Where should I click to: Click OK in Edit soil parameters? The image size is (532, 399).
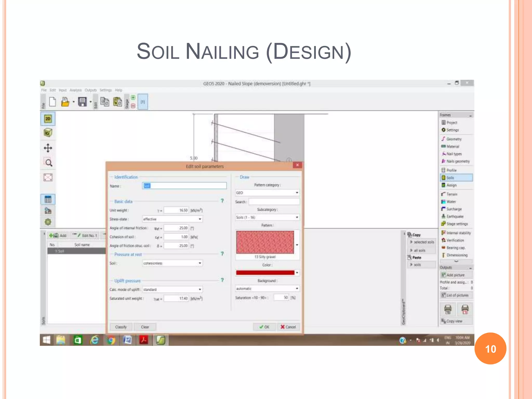pyautogui.click(x=264, y=327)
